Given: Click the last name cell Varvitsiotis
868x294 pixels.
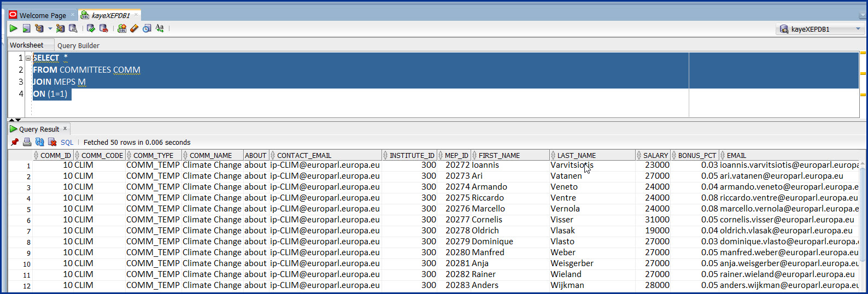Looking at the screenshot, I should point(593,165).
